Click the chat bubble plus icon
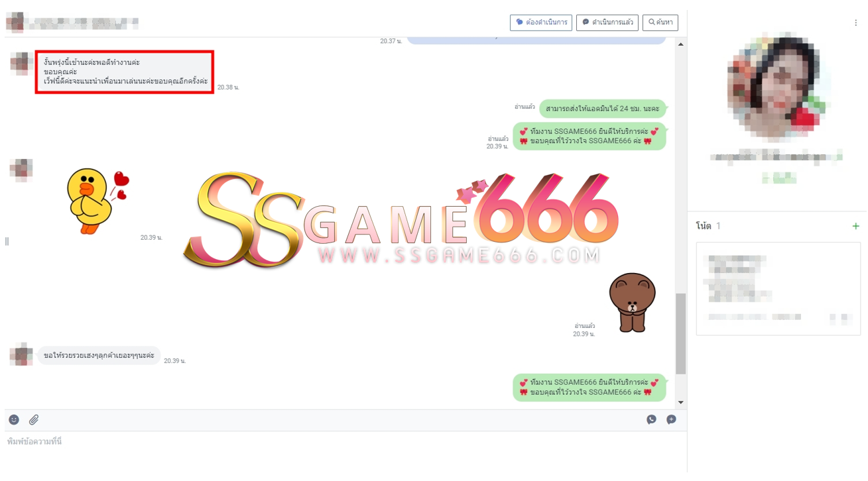Viewport: 868px width, 481px height. pyautogui.click(x=671, y=419)
